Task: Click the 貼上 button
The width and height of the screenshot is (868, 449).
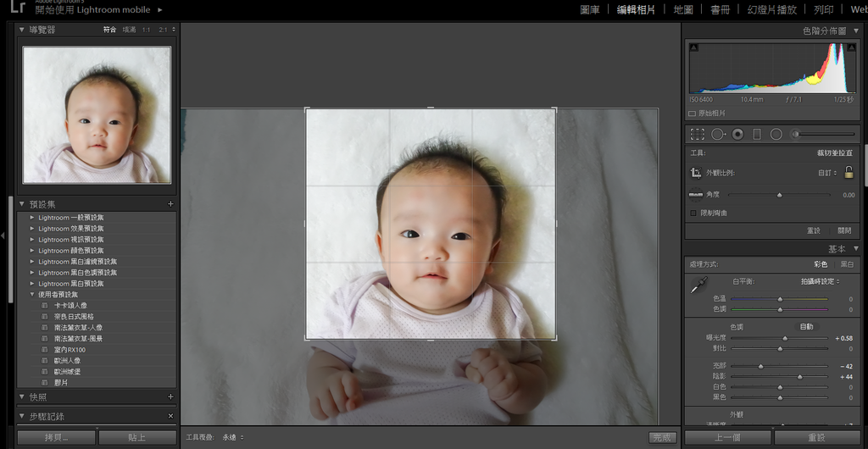Action: [x=137, y=437]
